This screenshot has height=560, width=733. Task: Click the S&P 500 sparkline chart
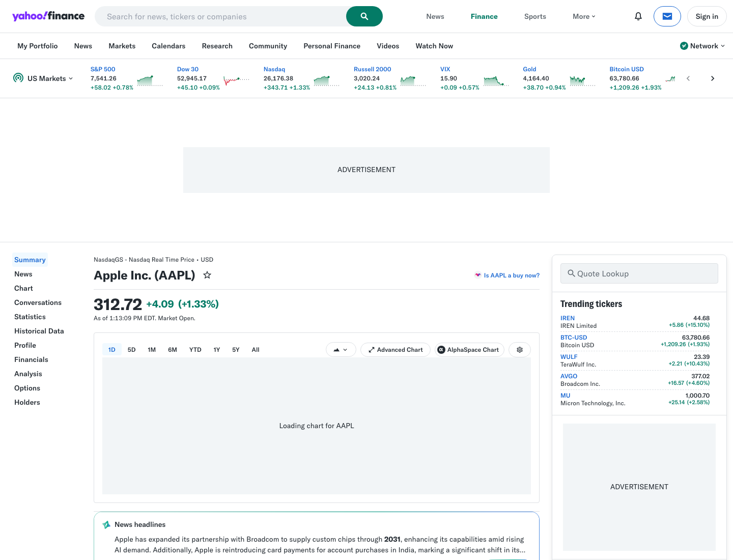150,80
